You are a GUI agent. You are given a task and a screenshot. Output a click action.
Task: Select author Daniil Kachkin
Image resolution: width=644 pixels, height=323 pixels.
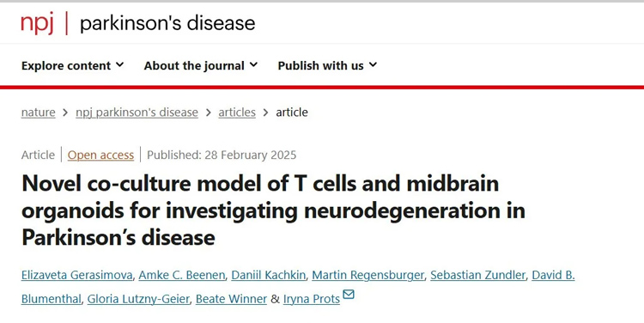coord(269,275)
